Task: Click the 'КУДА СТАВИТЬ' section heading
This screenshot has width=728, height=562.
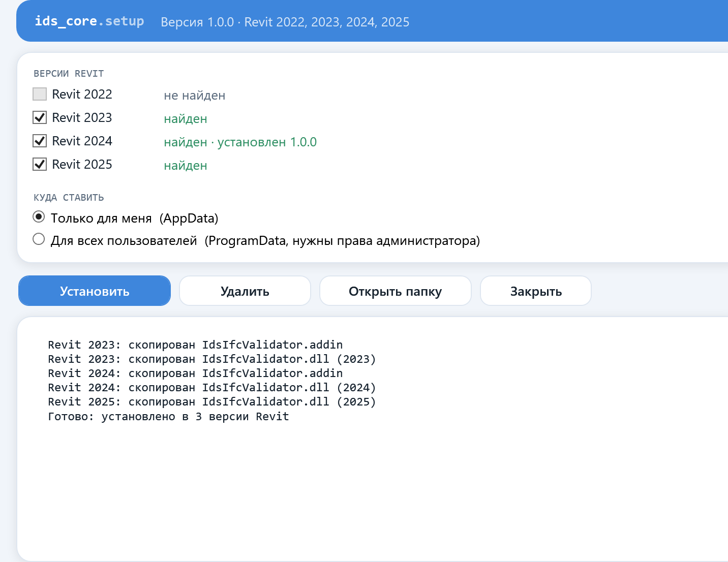Action: (69, 198)
